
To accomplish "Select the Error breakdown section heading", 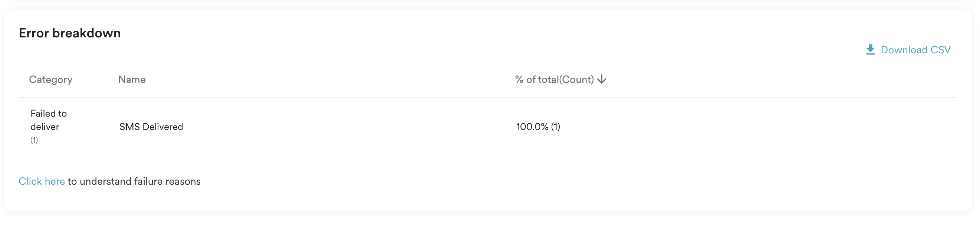I will [70, 33].
